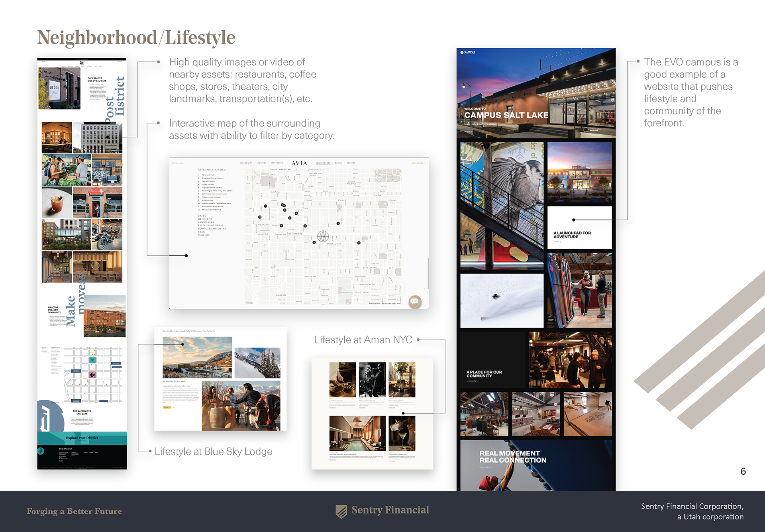Viewport: 765px width, 532px height.
Task: Open the Neighborhood menu item on the AVIA site
Action: click(323, 163)
